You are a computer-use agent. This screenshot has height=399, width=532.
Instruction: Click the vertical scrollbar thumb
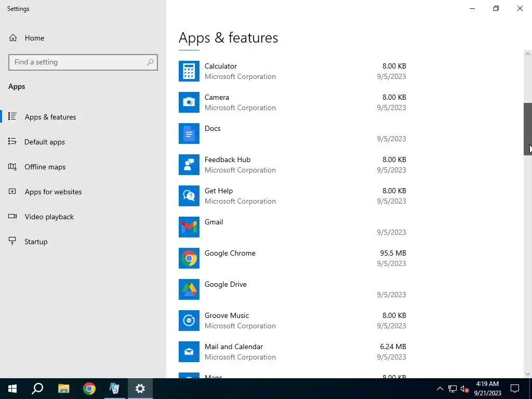pos(528,129)
